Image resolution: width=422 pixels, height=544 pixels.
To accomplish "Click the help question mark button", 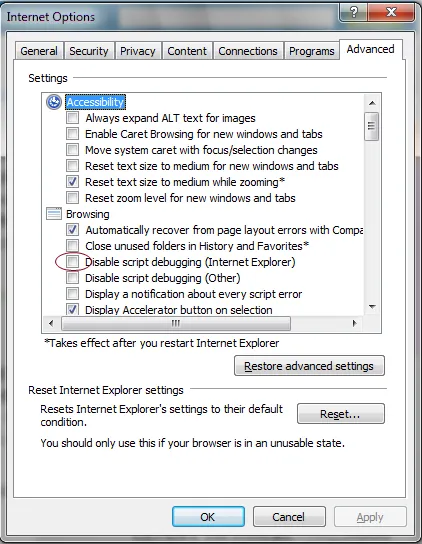I will tap(354, 13).
